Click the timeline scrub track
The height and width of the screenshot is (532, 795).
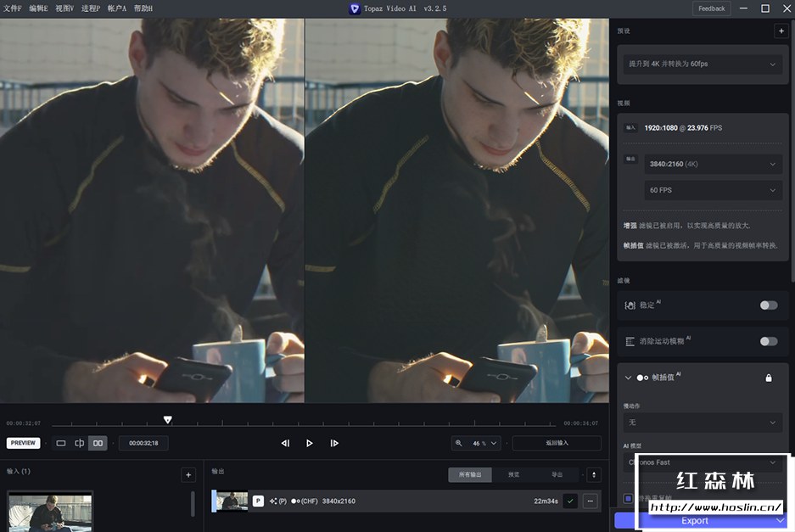pos(303,423)
